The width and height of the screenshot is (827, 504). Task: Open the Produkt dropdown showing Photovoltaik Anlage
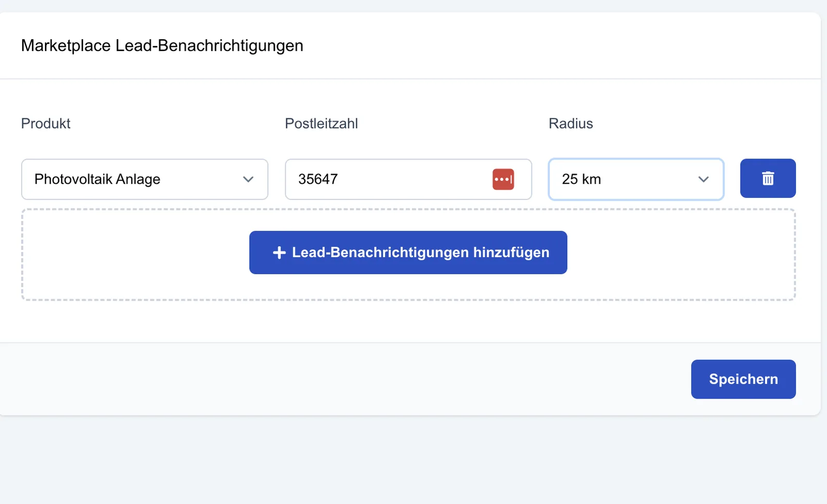(145, 179)
